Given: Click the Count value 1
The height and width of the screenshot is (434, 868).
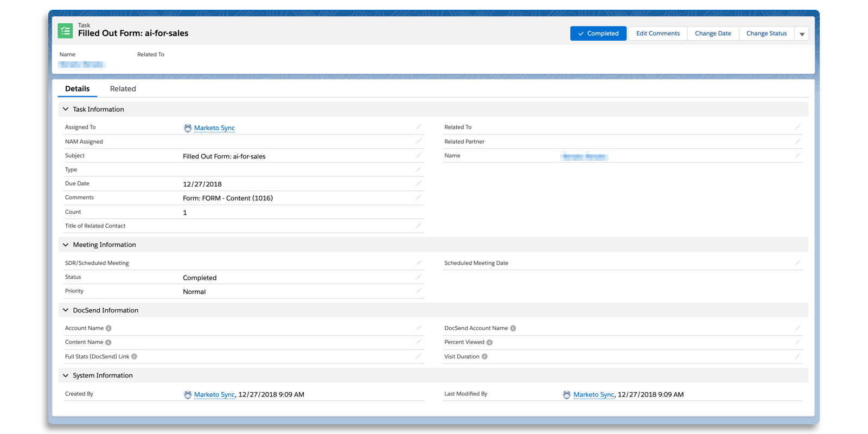Looking at the screenshot, I should click(x=185, y=213).
